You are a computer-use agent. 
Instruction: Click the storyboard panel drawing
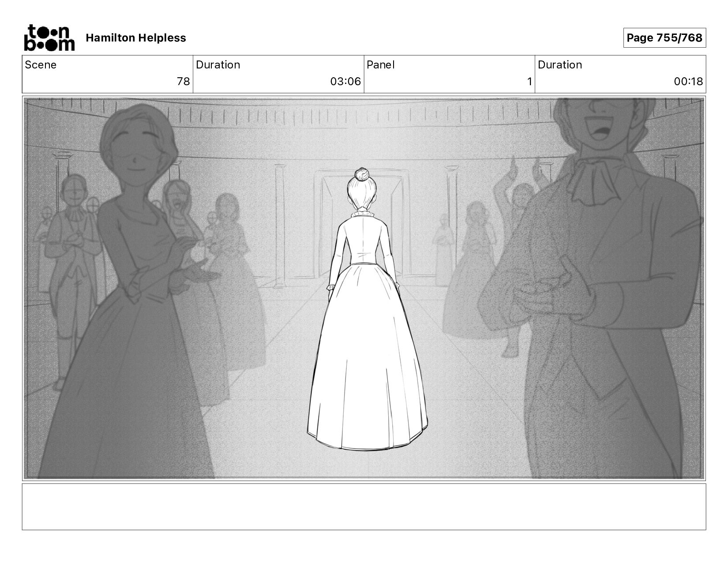364,288
